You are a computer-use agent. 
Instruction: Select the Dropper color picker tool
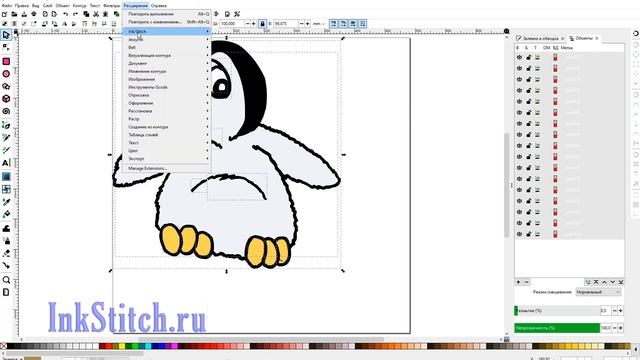(6, 202)
